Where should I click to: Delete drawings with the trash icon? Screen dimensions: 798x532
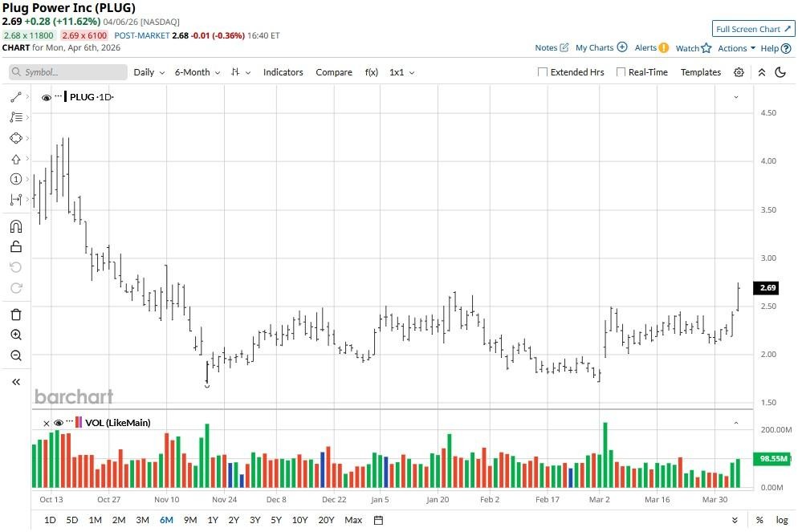16,315
